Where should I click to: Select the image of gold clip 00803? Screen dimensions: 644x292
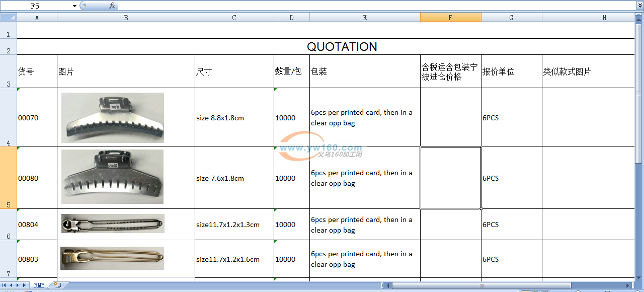coord(112,258)
